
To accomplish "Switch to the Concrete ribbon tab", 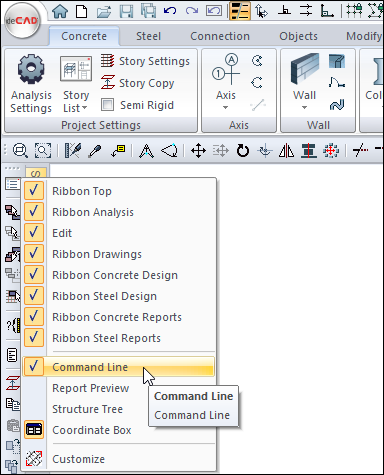I will click(84, 36).
